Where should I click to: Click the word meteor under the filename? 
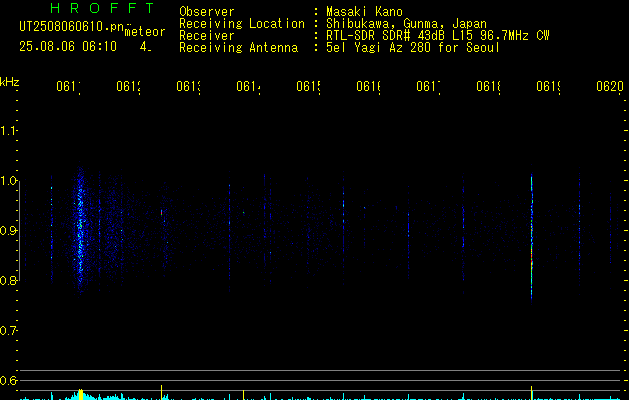(145, 32)
